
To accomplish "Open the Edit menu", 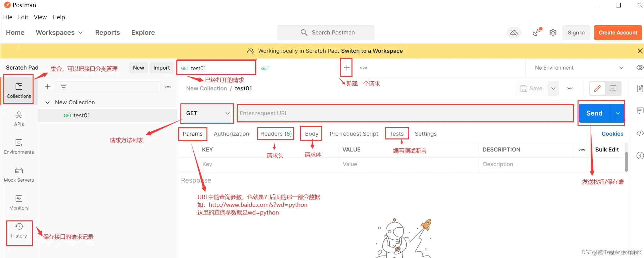I will click(x=23, y=17).
